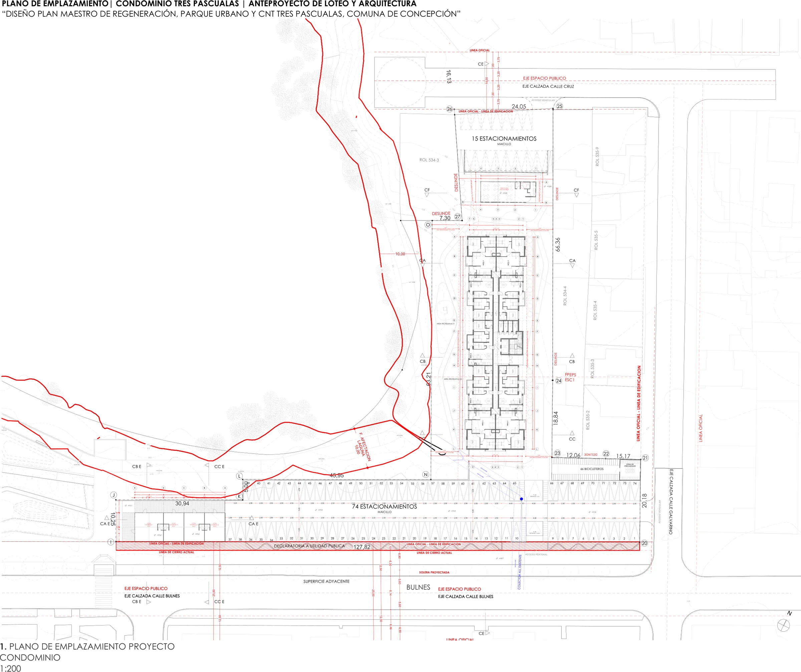801x672 pixels.
Task: Click the 'ROL 534-3' lot label
Action: [x=429, y=160]
